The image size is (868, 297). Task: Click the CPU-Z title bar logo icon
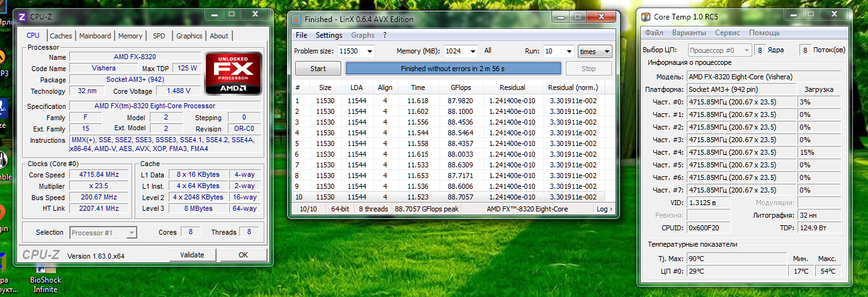pyautogui.click(x=23, y=16)
